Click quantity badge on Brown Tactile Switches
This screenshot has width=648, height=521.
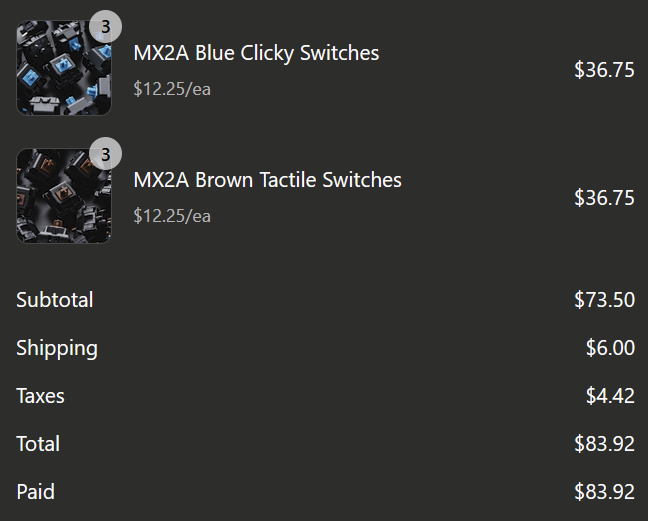(105, 154)
